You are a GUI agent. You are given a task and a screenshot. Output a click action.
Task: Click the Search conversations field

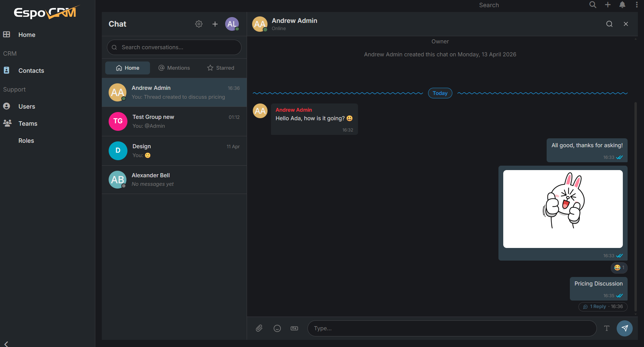click(x=174, y=47)
